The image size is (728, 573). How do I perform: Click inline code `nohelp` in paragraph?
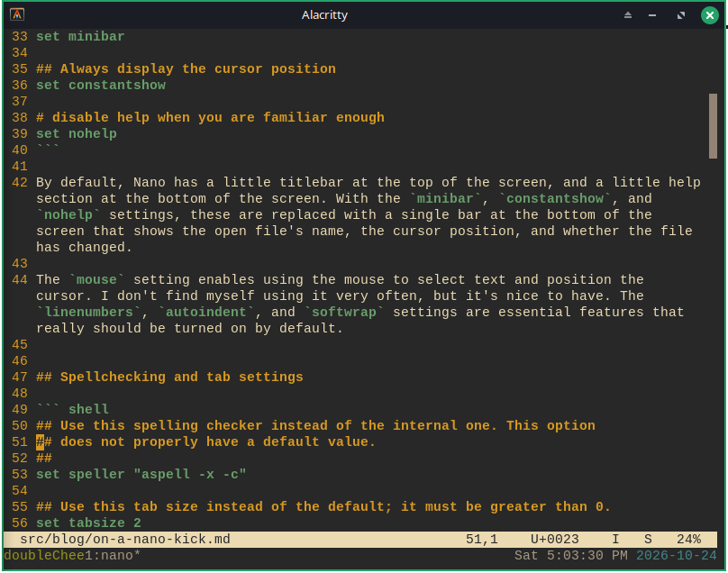point(68,215)
